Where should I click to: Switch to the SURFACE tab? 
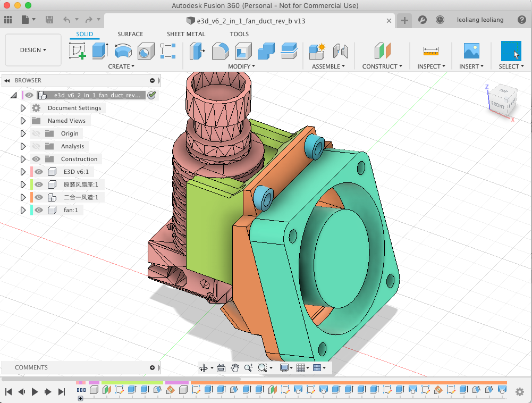click(x=130, y=34)
